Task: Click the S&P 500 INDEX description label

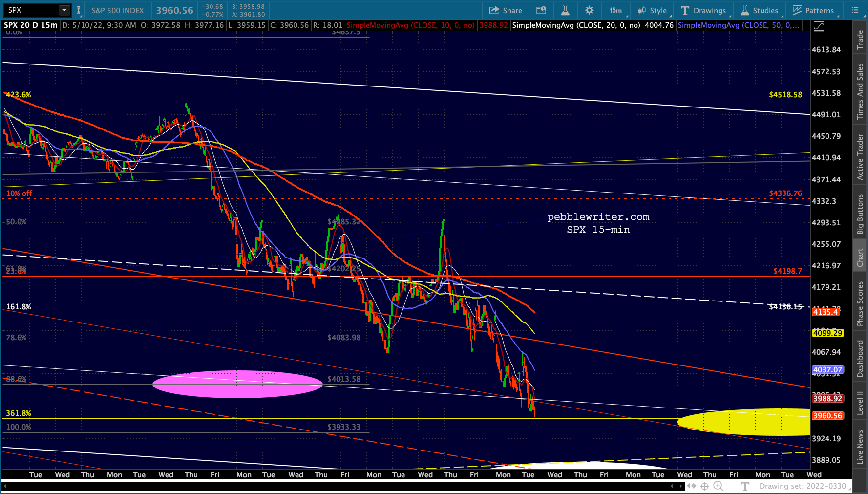Action: coord(118,10)
